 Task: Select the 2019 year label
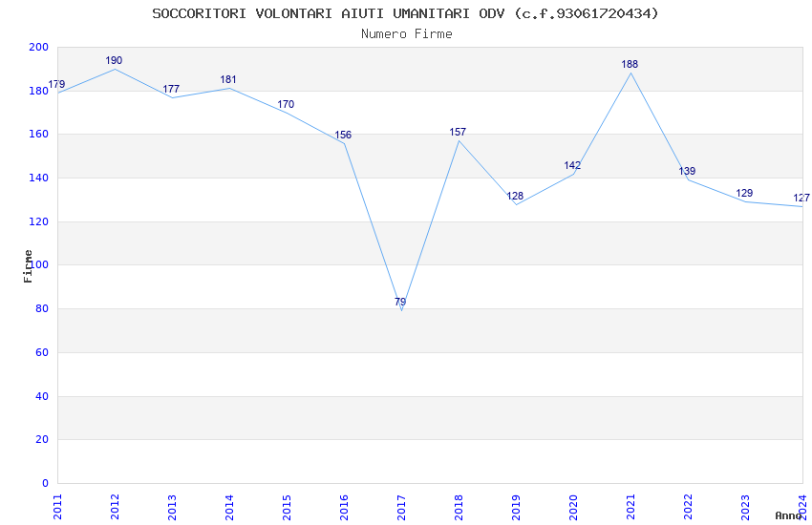click(x=516, y=507)
